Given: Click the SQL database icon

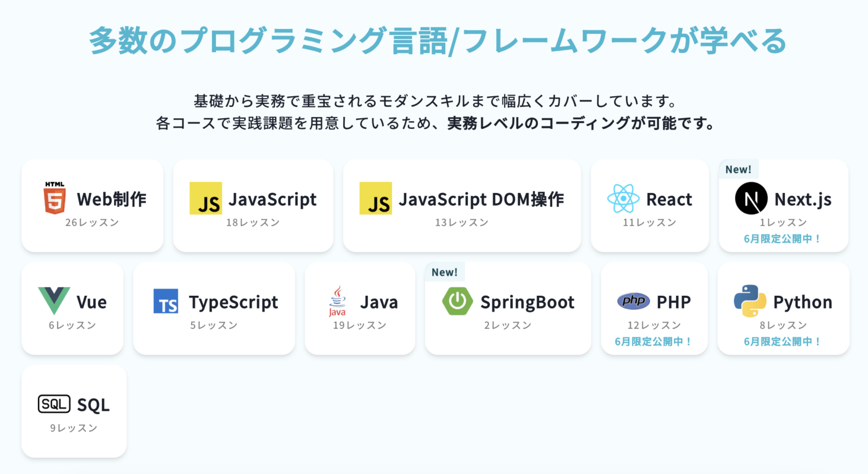Looking at the screenshot, I should [x=55, y=404].
